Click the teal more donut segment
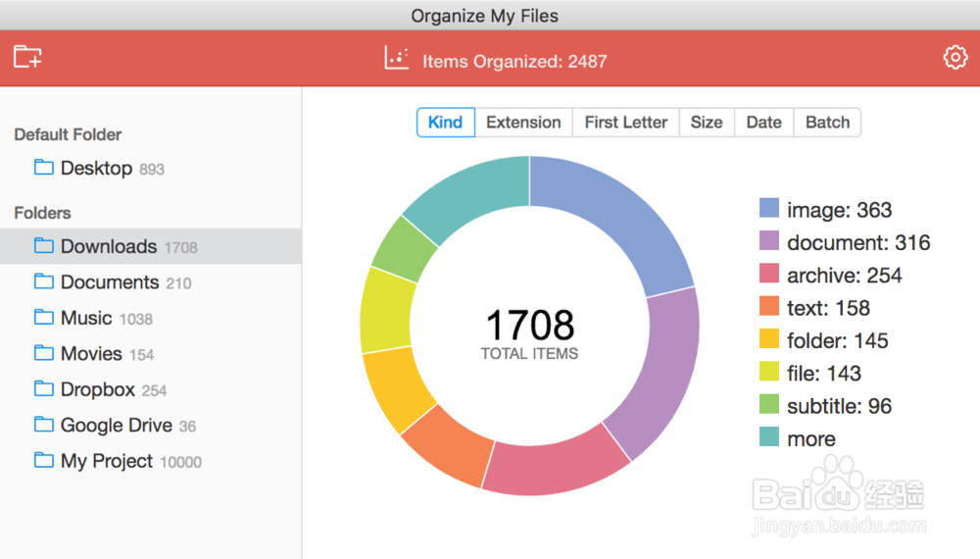Screen dimensions: 980x559 [473, 192]
